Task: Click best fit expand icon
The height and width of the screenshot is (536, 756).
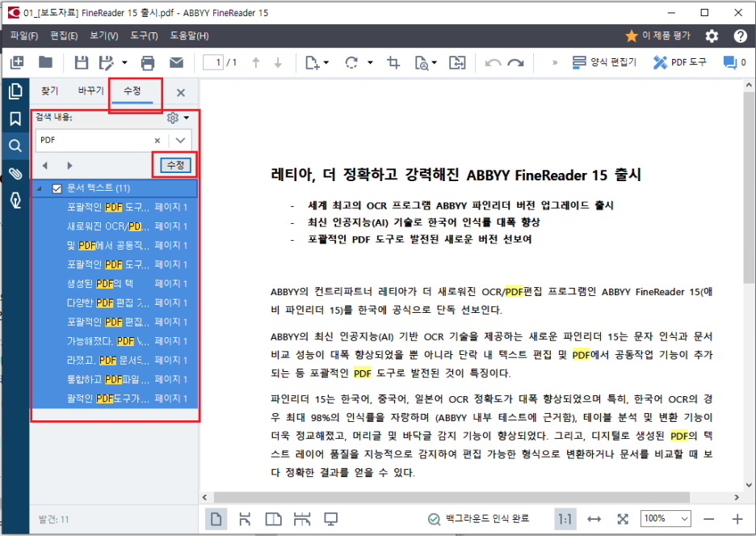Action: click(623, 519)
